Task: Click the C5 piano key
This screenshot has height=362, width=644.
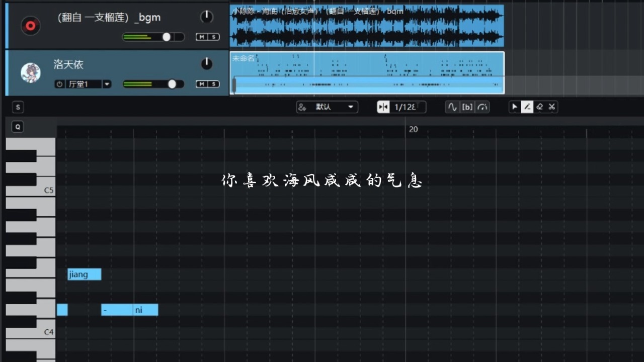Action: (x=30, y=191)
